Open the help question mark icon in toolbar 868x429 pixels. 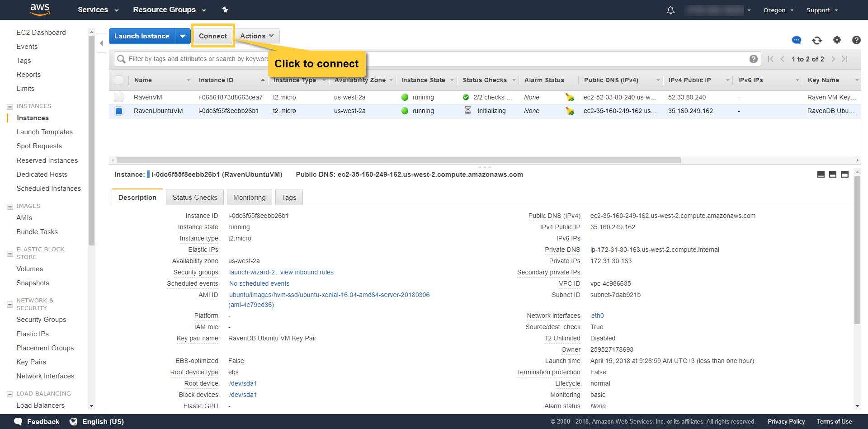click(x=856, y=40)
